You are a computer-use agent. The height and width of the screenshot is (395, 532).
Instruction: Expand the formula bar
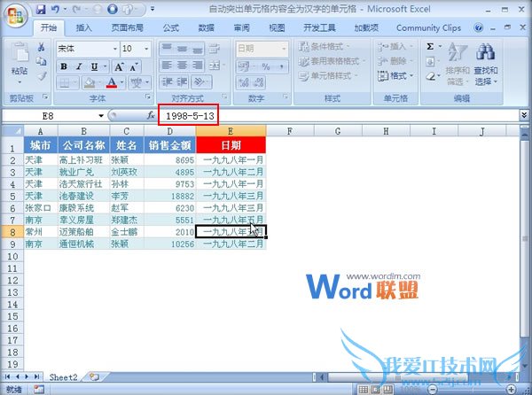coord(524,115)
